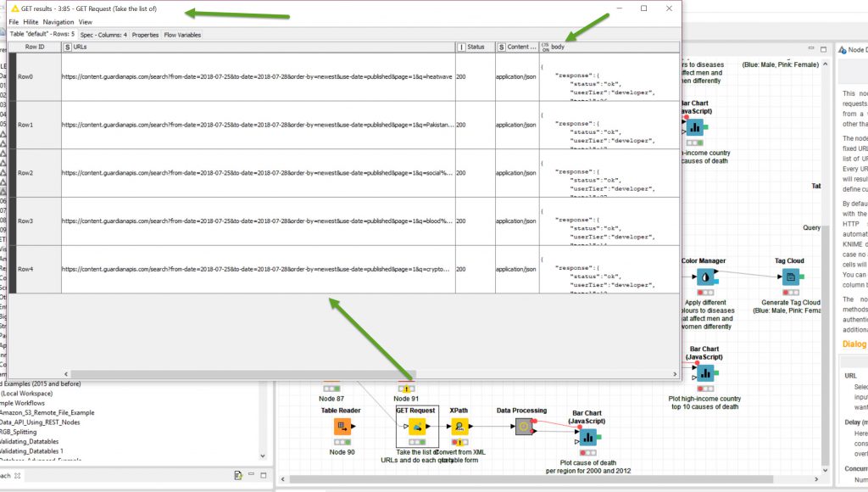
Task: Open Data_API_Using_REST_Nodes workflow in explorer
Action: point(42,422)
